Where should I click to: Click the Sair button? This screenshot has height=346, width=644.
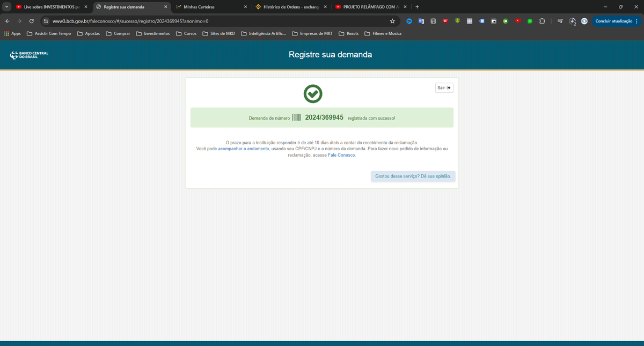point(444,87)
